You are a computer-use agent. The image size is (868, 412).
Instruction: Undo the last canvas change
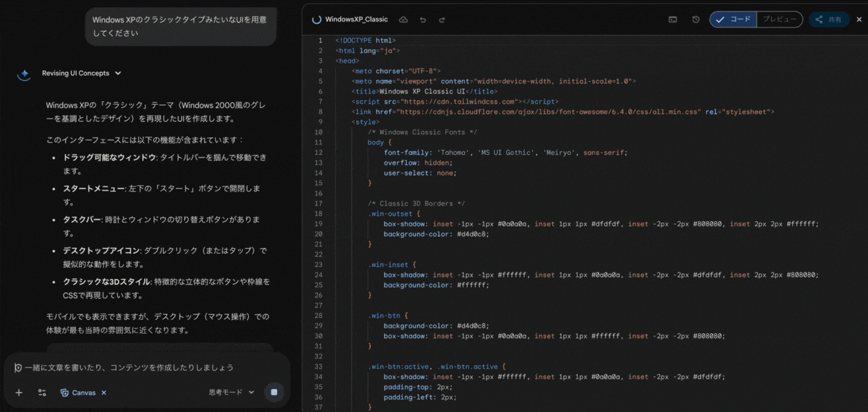422,19
